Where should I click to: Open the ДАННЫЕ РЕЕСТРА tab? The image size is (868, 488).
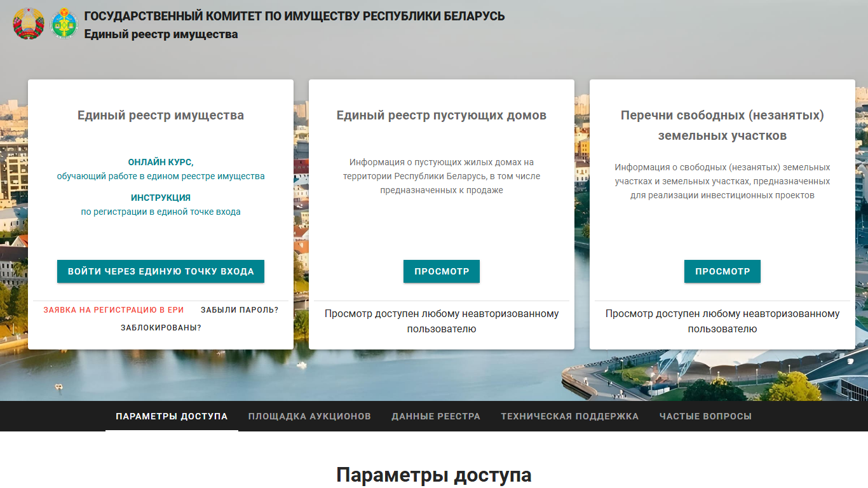click(x=436, y=416)
